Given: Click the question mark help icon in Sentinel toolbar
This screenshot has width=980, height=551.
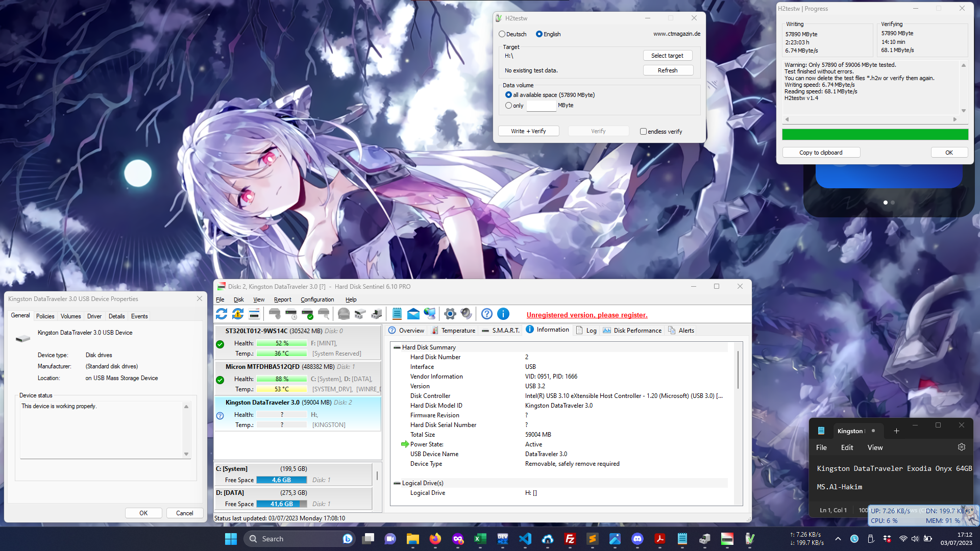Looking at the screenshot, I should point(487,314).
